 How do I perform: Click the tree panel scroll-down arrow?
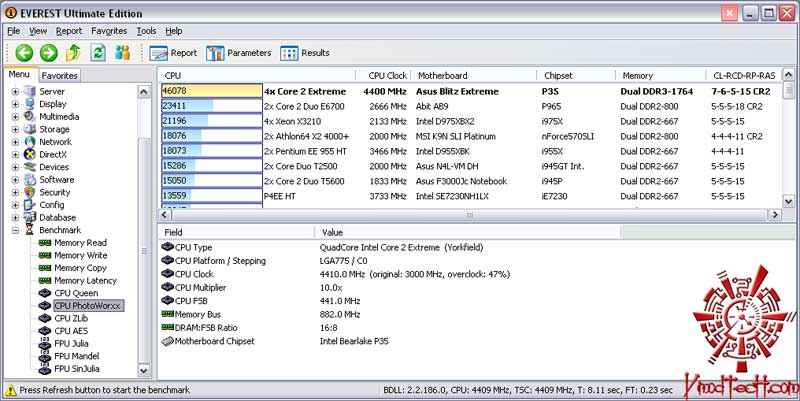144,370
